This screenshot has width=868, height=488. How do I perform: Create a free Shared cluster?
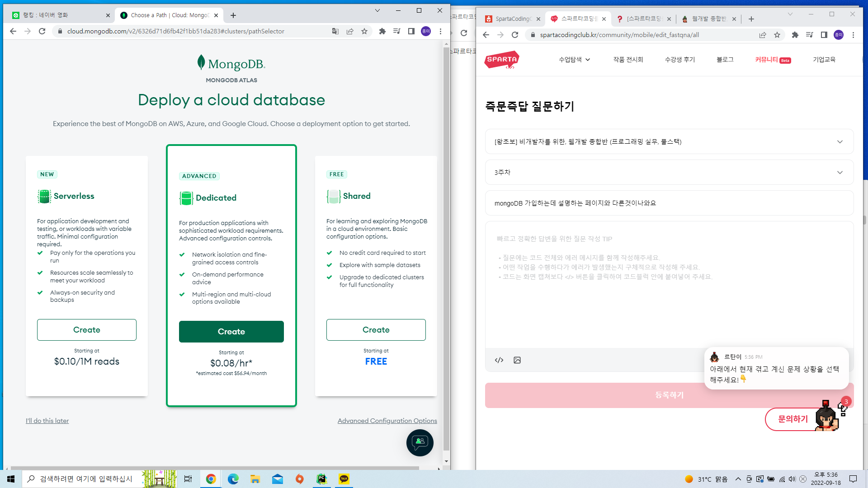pyautogui.click(x=376, y=330)
